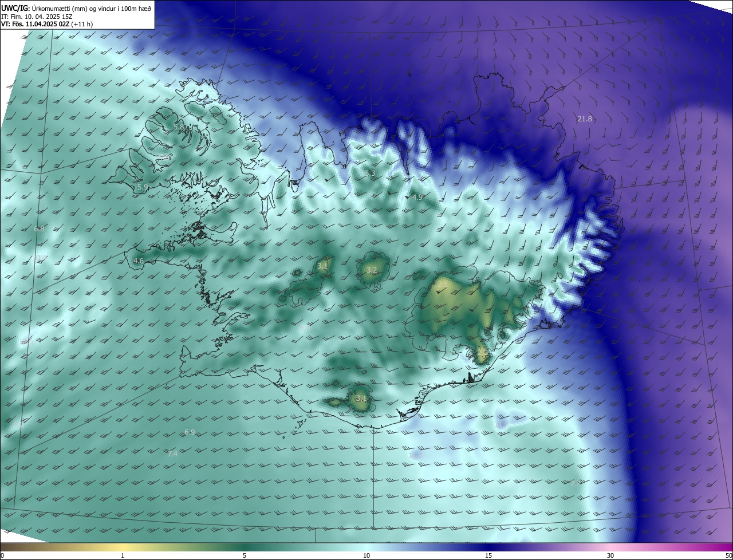
Task: Click the '(+11 h)' forecast offset text
Action: tap(82, 24)
